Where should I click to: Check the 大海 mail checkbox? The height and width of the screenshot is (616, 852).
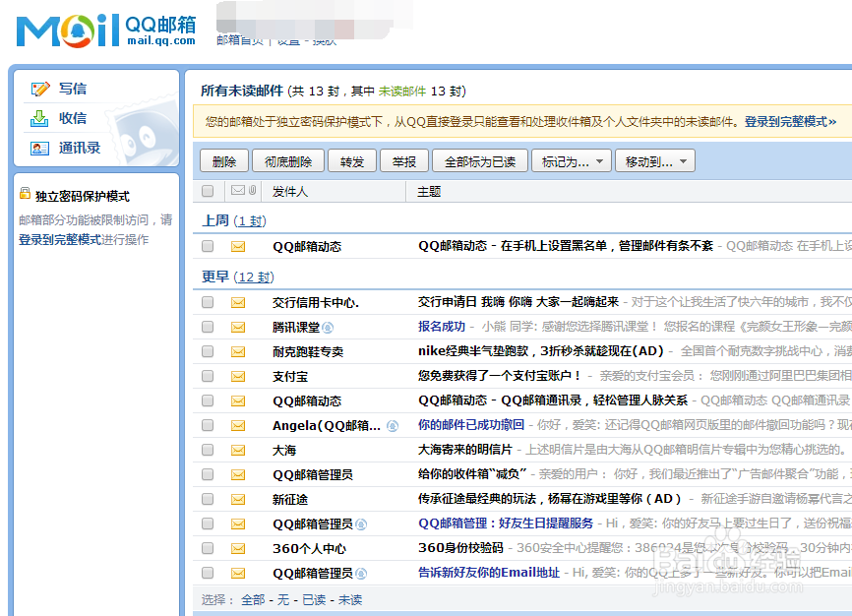[208, 450]
